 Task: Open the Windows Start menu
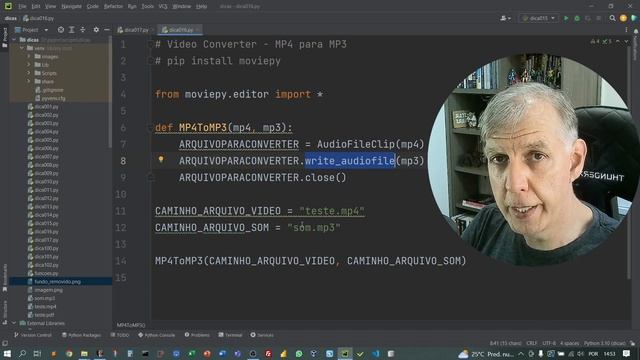(7, 353)
